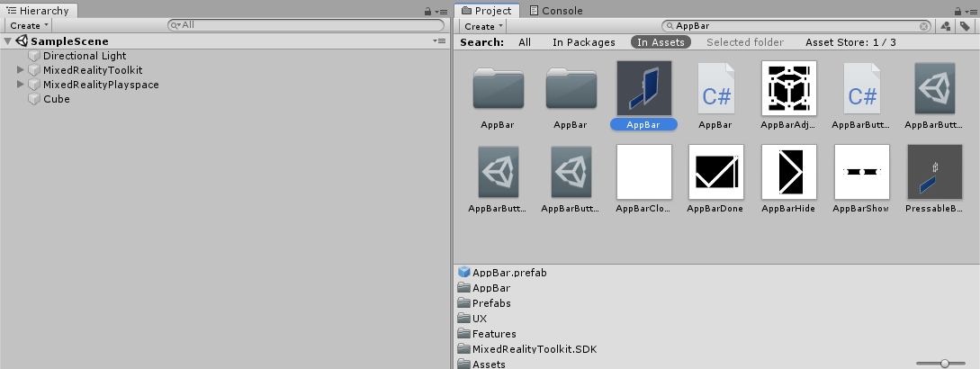The height and width of the screenshot is (369, 980).
Task: Select Directional Light in Hierarchy
Action: (85, 56)
